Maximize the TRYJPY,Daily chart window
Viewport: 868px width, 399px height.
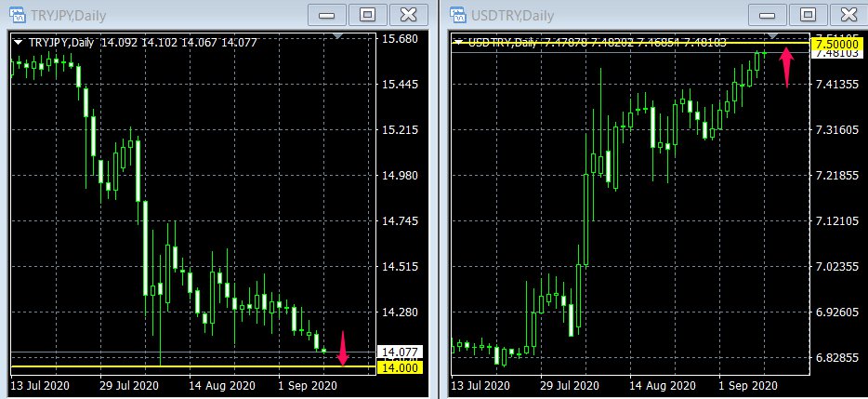point(368,15)
